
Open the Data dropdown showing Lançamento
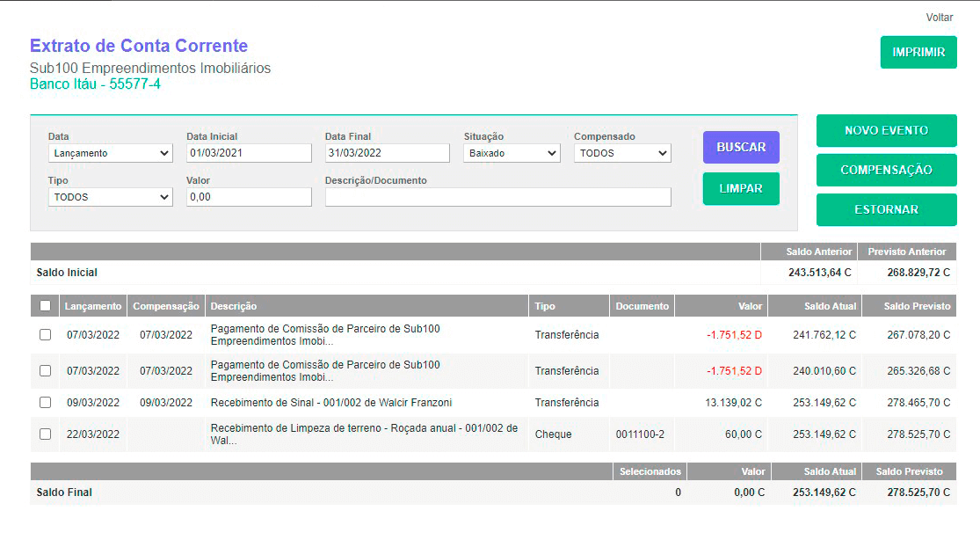(x=110, y=153)
